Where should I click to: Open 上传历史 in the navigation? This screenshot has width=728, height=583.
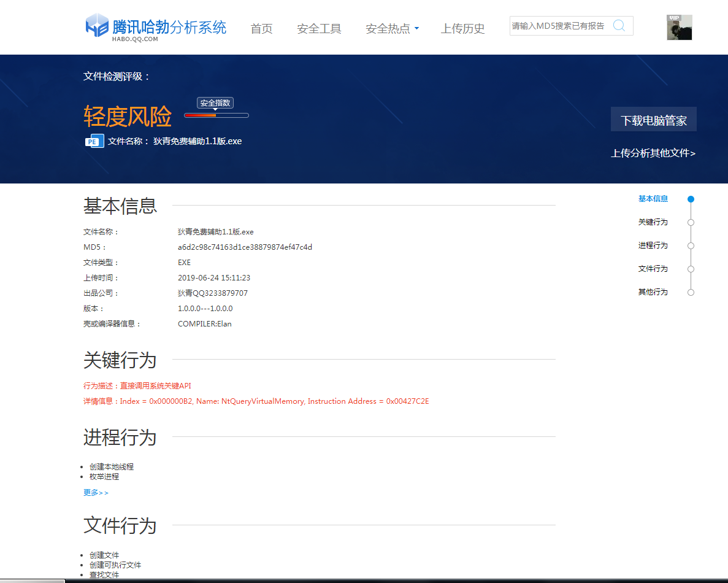tap(462, 29)
